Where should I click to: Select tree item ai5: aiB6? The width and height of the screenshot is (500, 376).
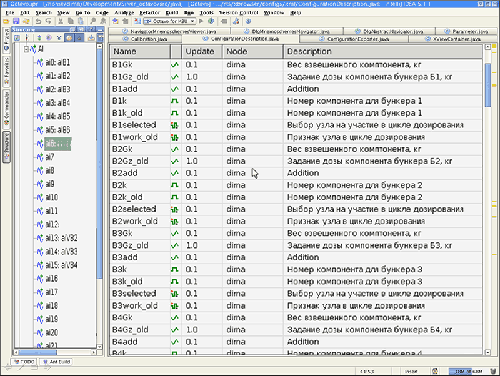[x=58, y=130]
